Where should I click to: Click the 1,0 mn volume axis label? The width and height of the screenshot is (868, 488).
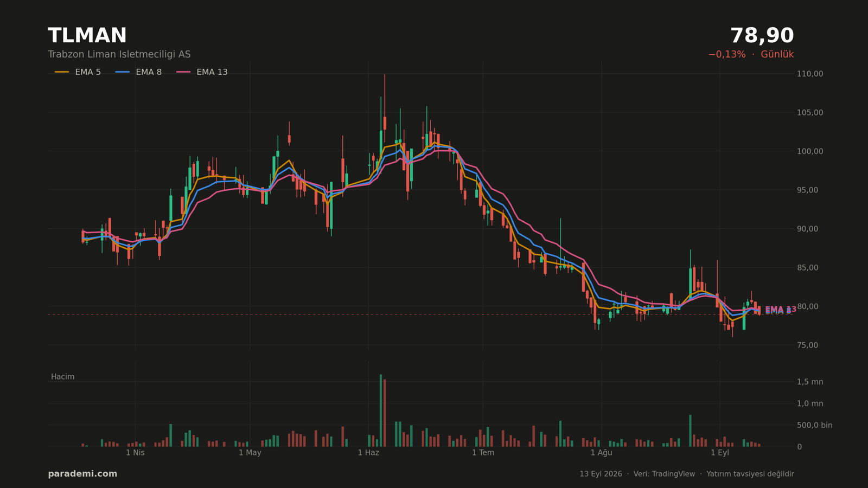(810, 403)
